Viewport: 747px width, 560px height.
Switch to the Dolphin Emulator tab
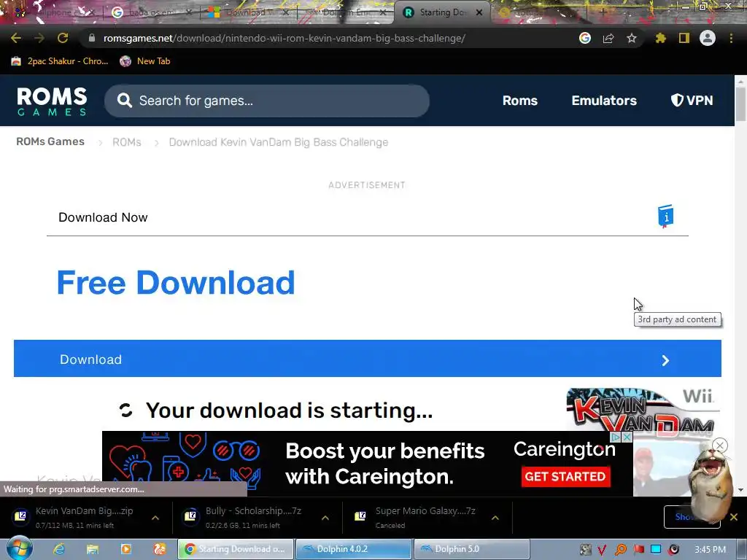click(x=345, y=12)
